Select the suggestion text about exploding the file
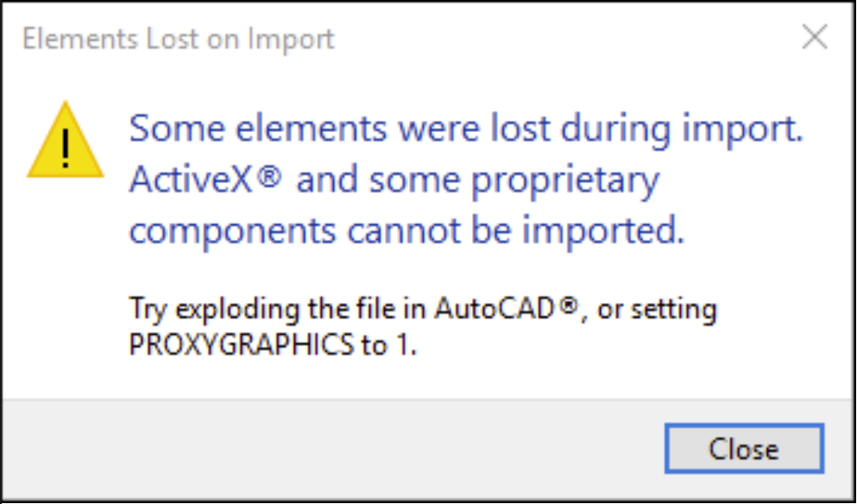857x504 pixels. pyautogui.click(x=422, y=309)
